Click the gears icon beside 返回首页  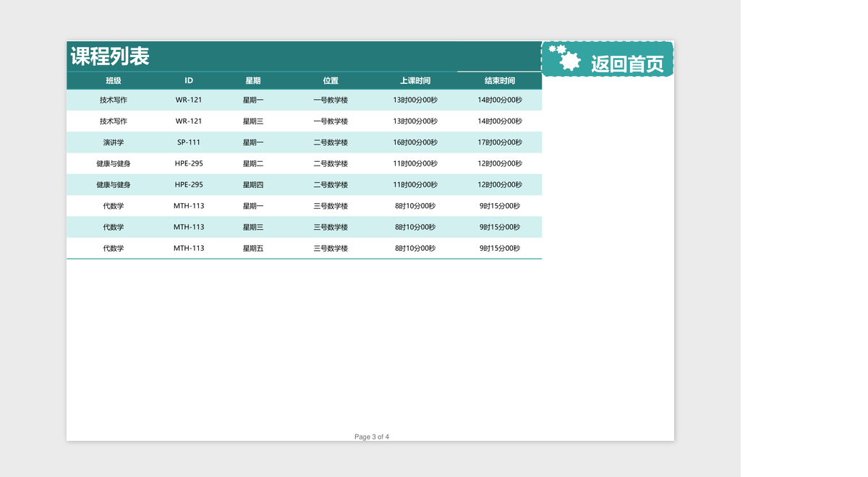(565, 58)
